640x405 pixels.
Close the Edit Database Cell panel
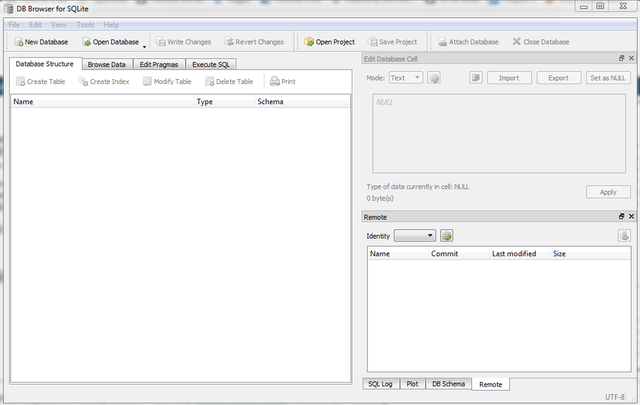click(x=631, y=58)
